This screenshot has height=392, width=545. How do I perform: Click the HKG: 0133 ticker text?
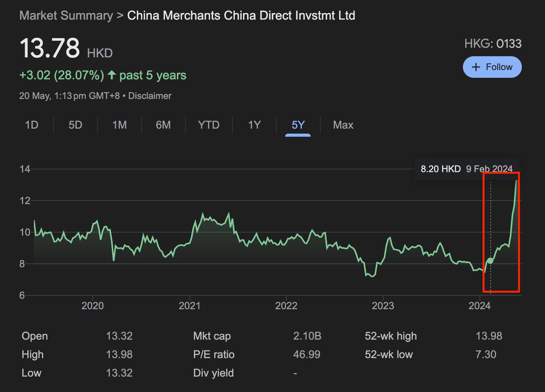tap(493, 44)
